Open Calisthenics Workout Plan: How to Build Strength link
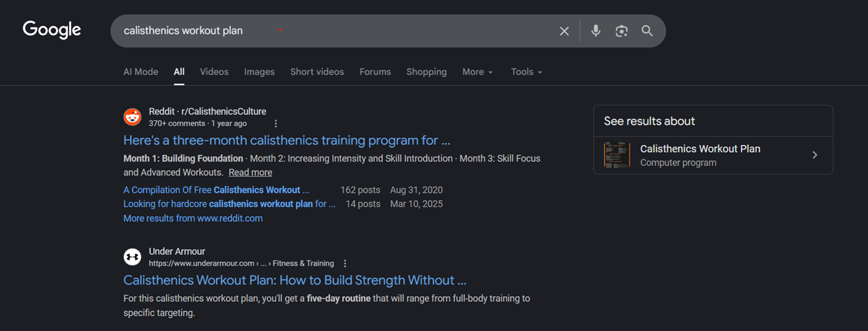 click(294, 281)
